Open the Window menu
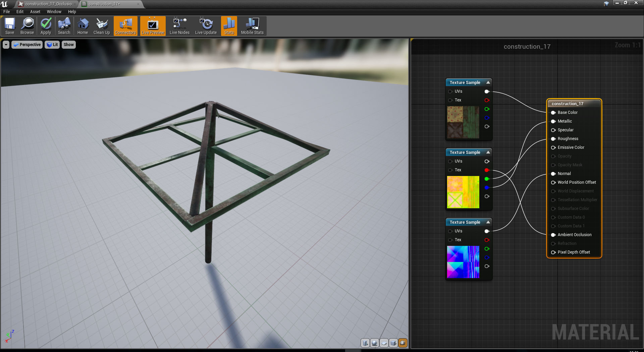The height and width of the screenshot is (352, 644). (54, 12)
